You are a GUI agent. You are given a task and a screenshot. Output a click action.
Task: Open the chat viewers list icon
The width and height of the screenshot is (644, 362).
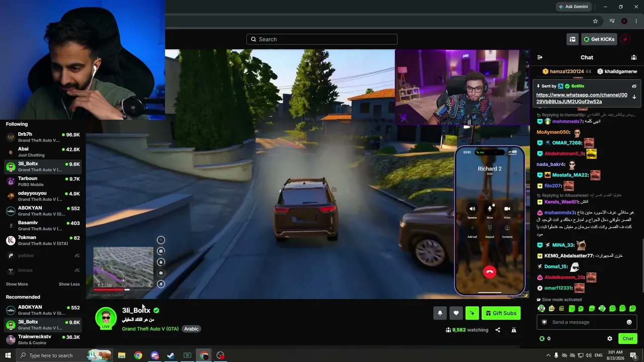(x=634, y=57)
